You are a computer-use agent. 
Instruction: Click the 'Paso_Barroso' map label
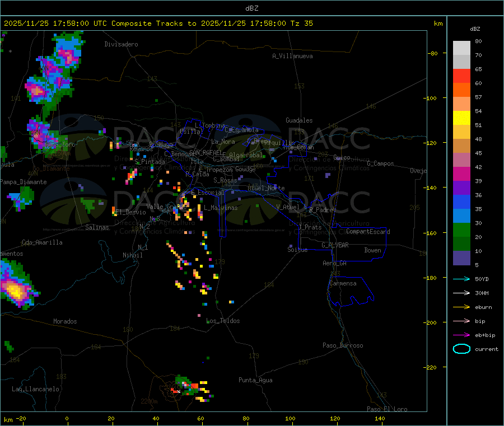point(343,345)
